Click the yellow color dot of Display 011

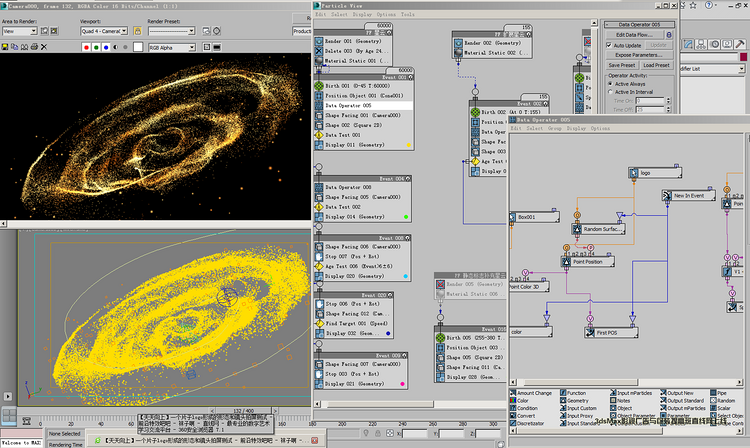[x=408, y=145]
